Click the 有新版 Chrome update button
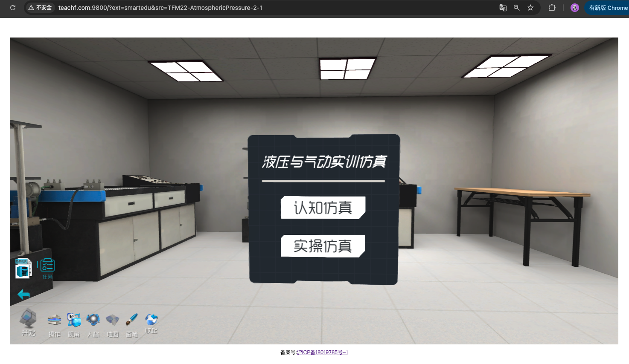 click(608, 8)
